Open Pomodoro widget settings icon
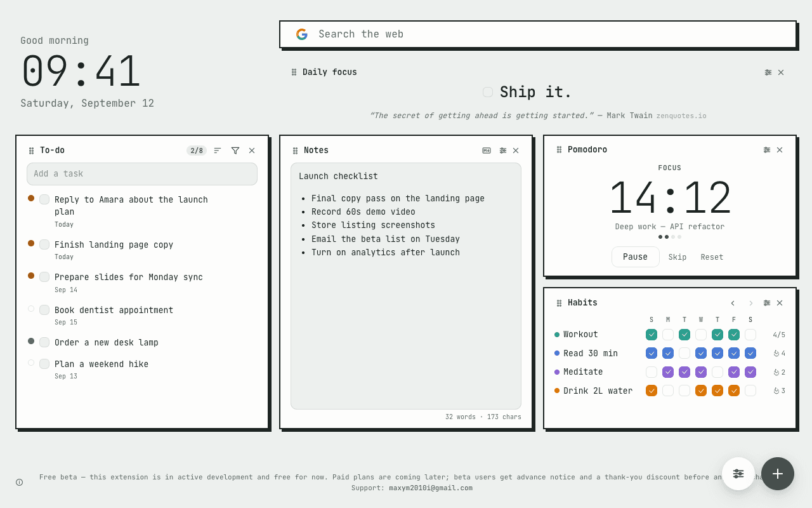812x508 pixels. point(767,150)
